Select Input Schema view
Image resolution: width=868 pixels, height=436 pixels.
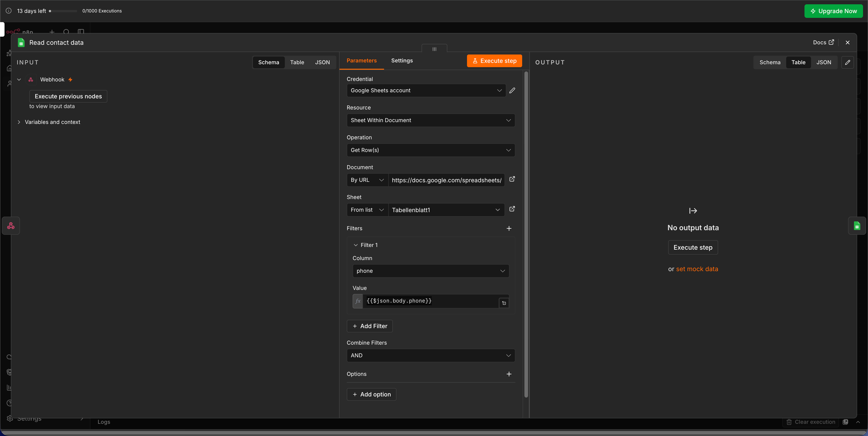[x=269, y=62]
